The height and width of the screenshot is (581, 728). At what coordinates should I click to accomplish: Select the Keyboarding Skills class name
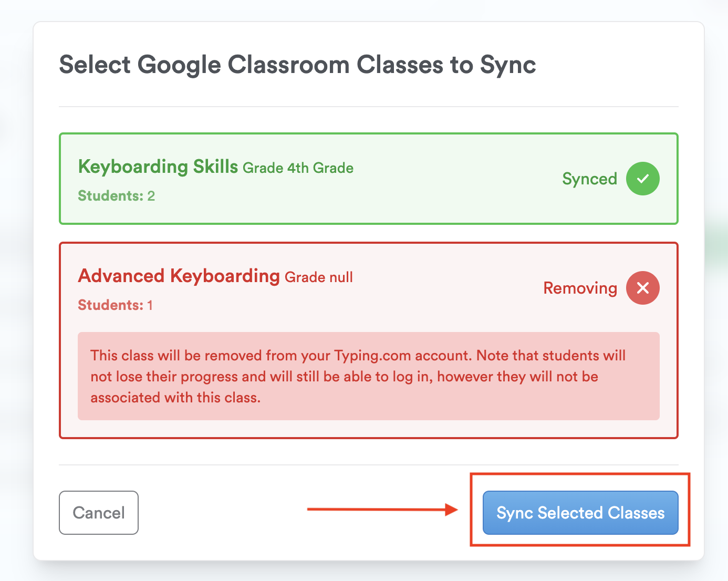158,167
